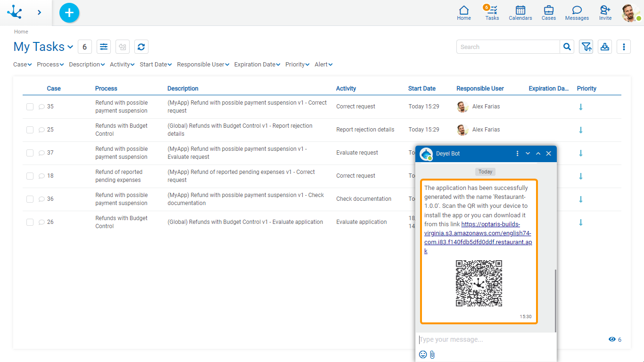
Task: Tick the checkbox for case 37
Action: 30,153
